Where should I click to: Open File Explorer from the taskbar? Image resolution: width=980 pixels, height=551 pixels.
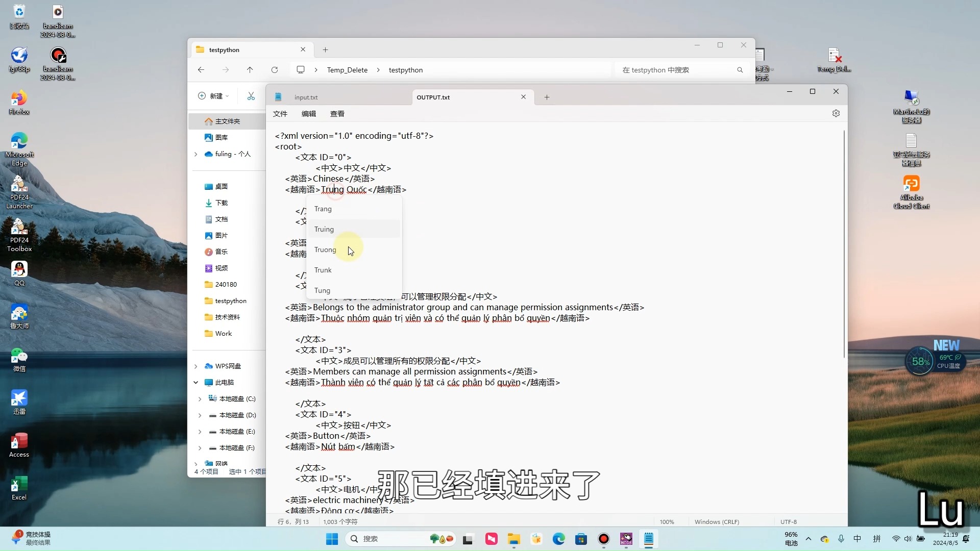coord(514,539)
